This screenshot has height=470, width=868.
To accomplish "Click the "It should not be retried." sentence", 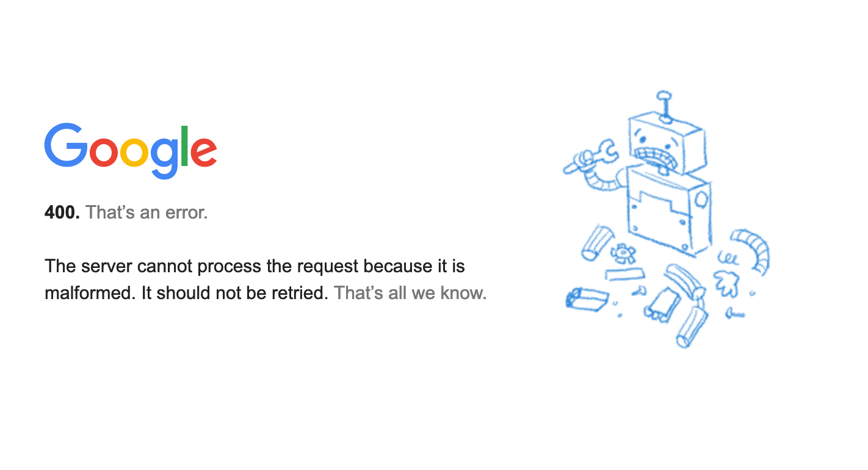I will pos(235,293).
